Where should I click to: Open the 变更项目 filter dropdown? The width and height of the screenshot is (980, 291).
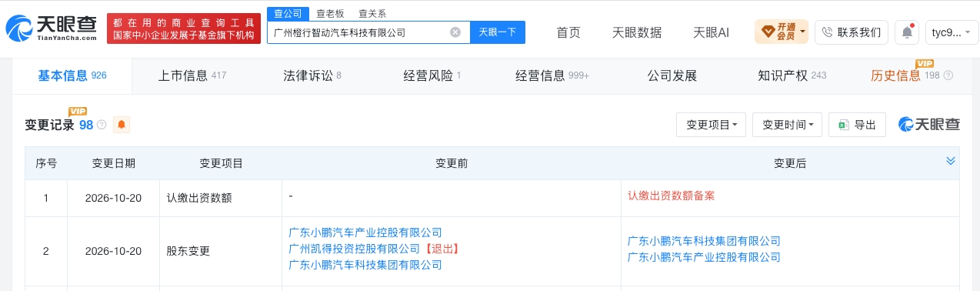[x=712, y=125]
